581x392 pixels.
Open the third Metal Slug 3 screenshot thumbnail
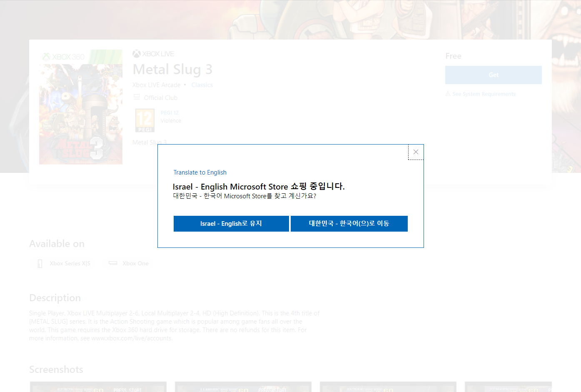coord(388,387)
